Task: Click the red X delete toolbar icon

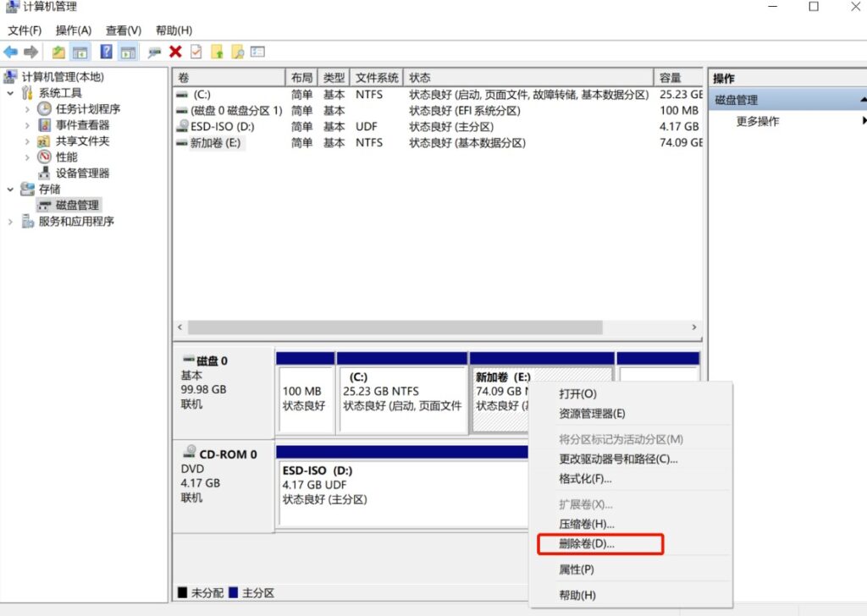Action: click(x=175, y=52)
